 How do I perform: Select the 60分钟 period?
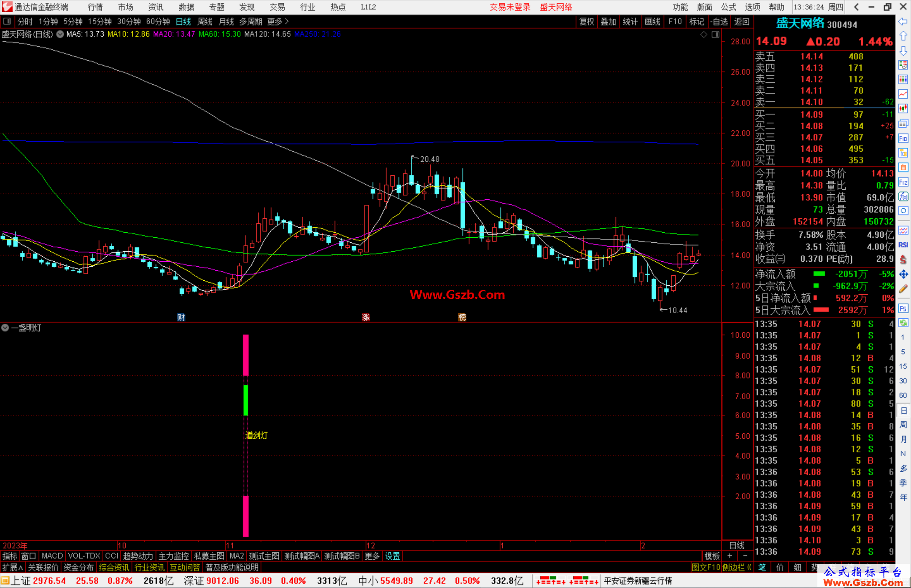158,21
